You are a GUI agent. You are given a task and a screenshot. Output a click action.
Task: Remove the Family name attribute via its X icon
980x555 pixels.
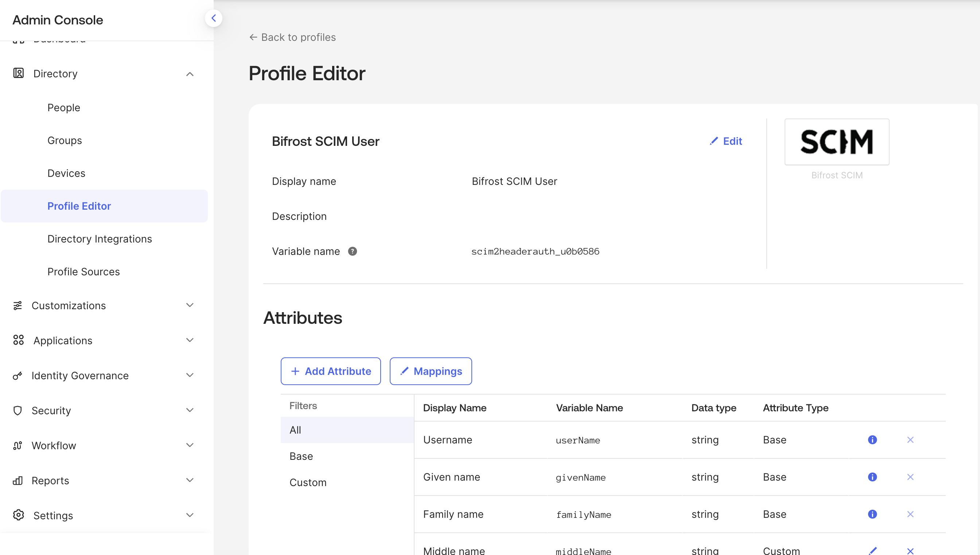click(910, 514)
